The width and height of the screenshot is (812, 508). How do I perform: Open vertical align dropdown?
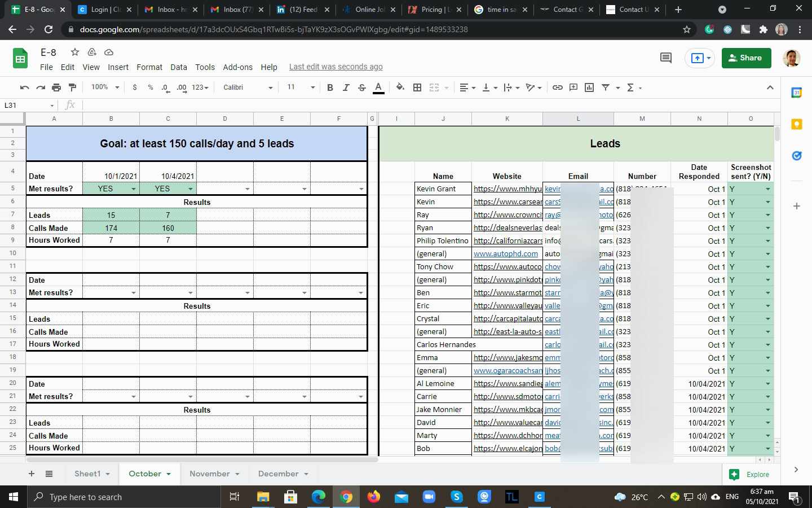[489, 87]
